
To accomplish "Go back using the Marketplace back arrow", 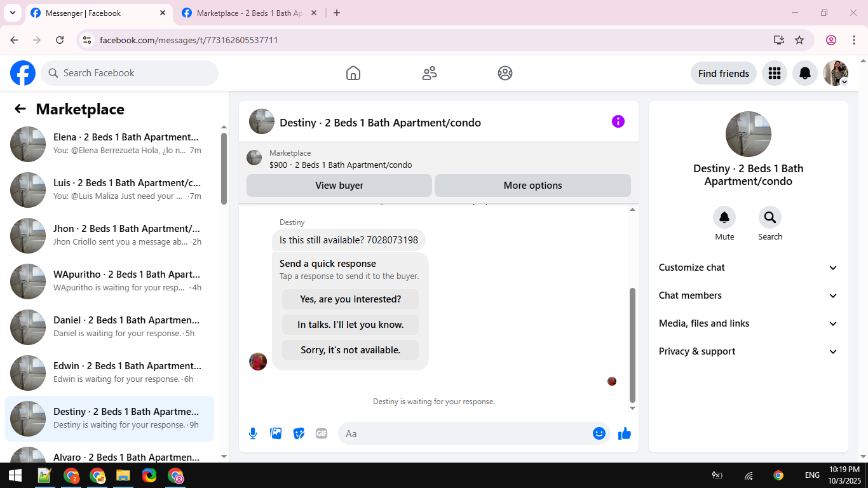I will [20, 109].
